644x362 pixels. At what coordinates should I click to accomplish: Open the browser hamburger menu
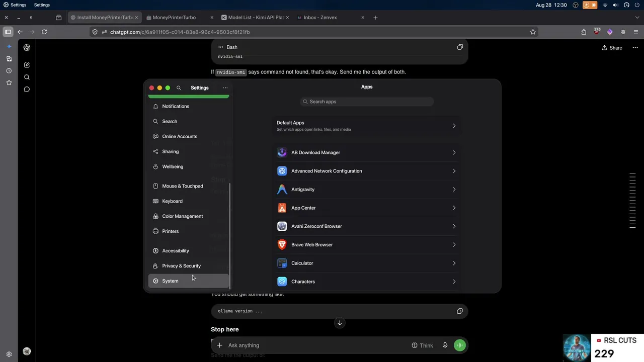point(636,32)
